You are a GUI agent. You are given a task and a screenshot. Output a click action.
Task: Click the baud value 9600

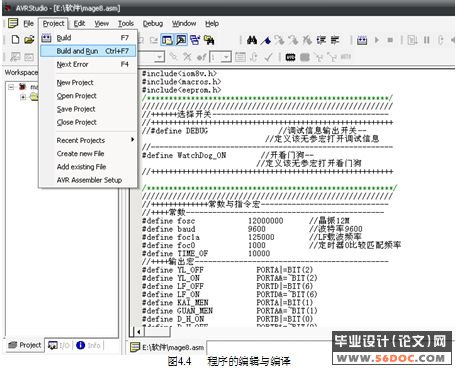coord(257,229)
